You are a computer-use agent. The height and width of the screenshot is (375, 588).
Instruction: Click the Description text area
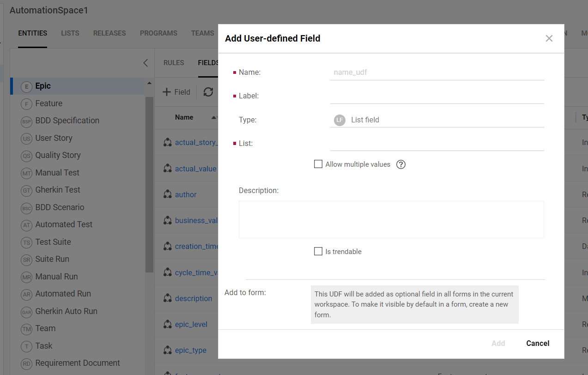[391, 219]
